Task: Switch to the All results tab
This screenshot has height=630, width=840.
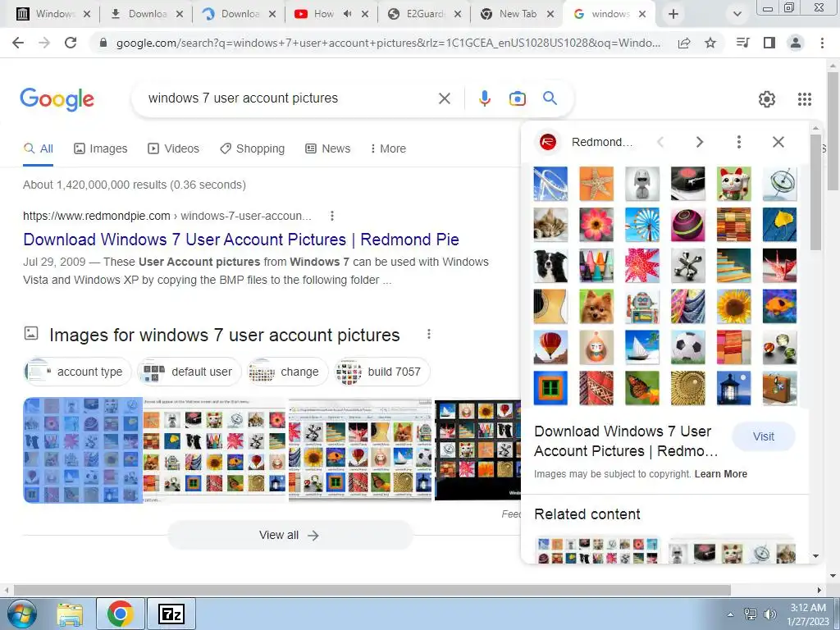Action: (x=38, y=149)
